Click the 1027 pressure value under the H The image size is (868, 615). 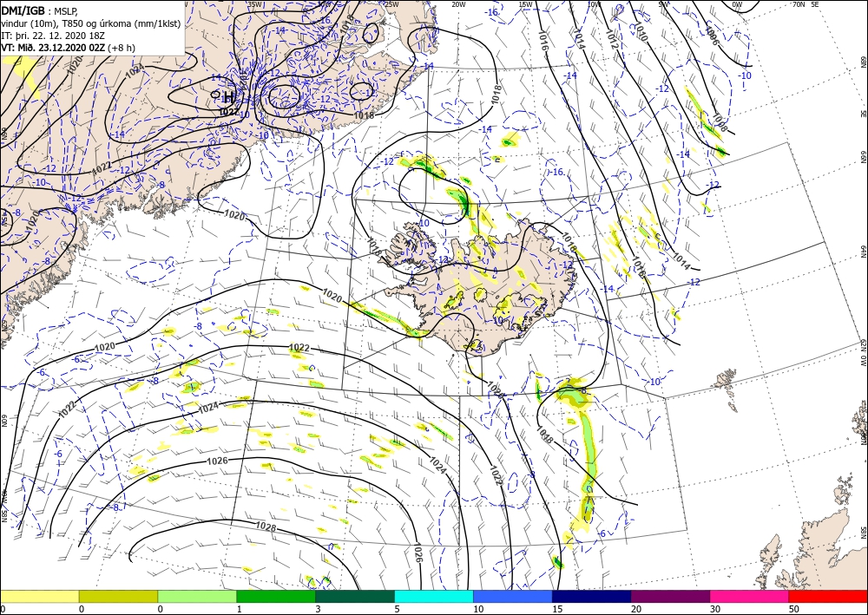(x=228, y=112)
